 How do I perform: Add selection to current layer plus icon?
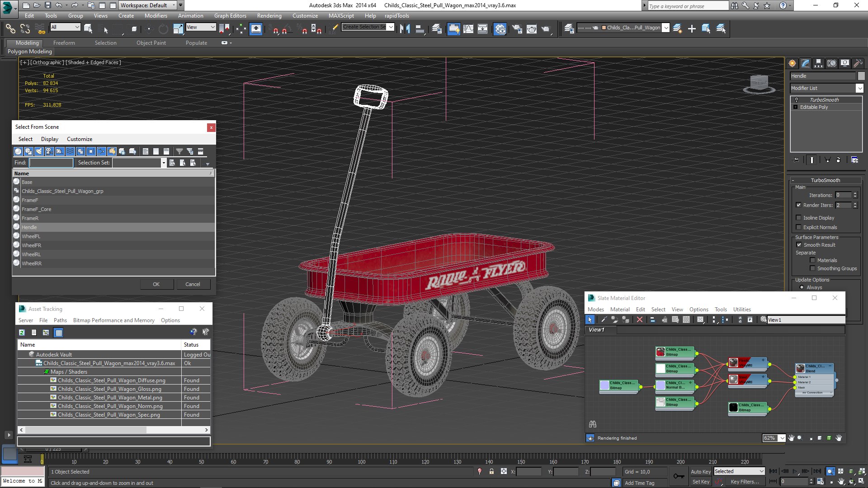pos(692,29)
